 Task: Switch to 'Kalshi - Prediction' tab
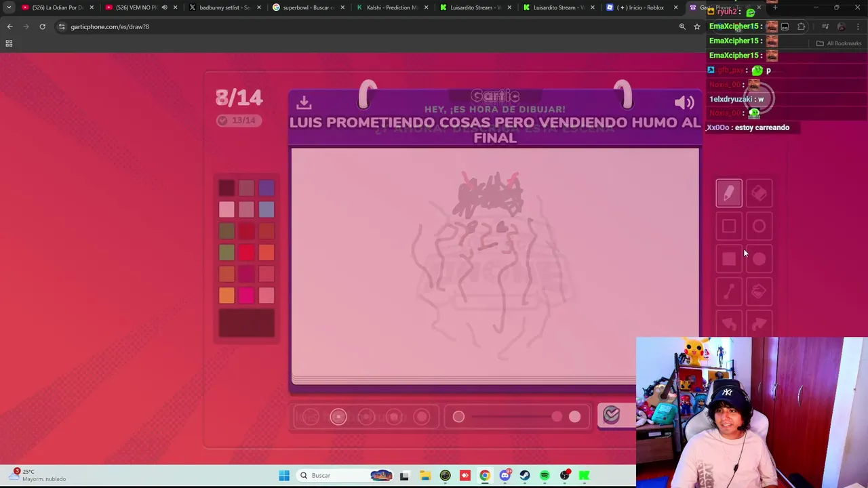pos(391,7)
